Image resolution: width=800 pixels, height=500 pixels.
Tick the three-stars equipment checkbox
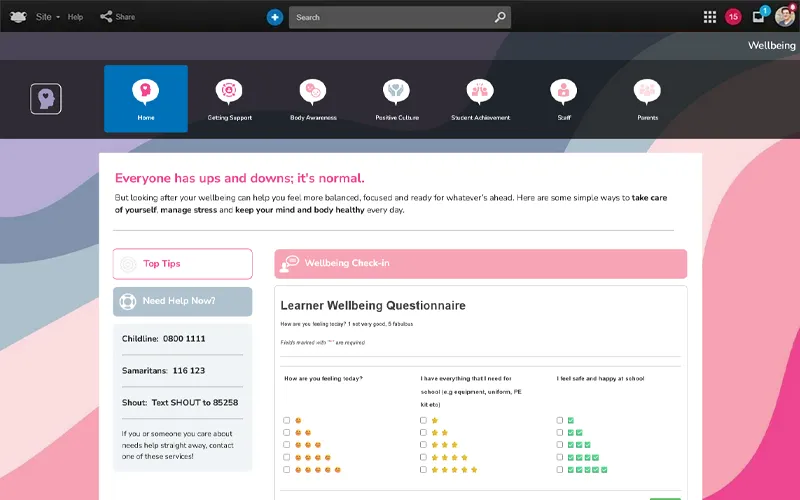coord(423,445)
